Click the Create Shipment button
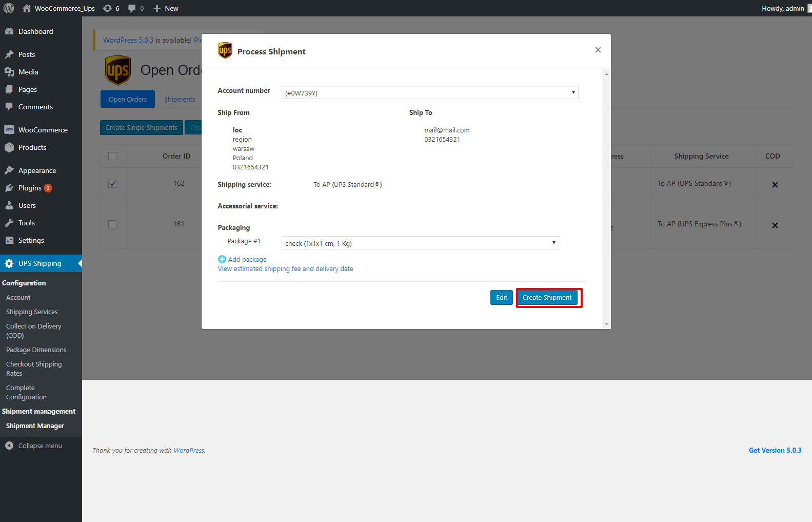812x522 pixels. [x=547, y=297]
